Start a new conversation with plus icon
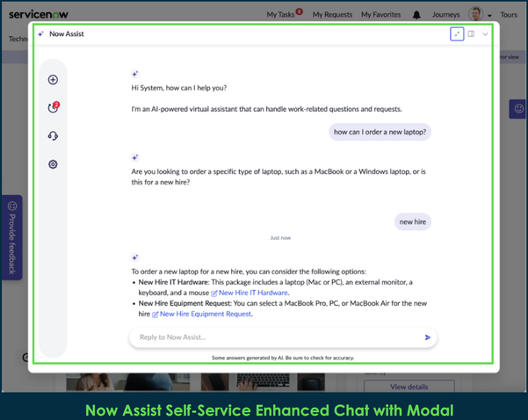The image size is (528, 420). (x=53, y=80)
